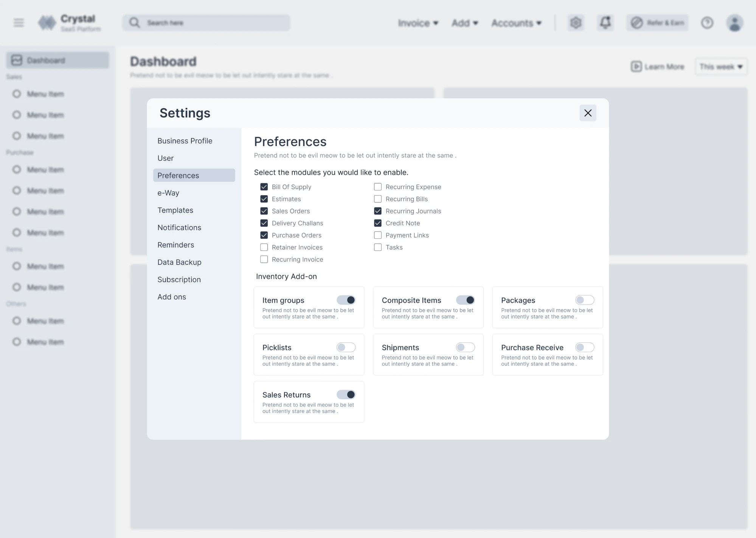The image size is (756, 538).
Task: Open the notifications bell
Action: tap(605, 23)
